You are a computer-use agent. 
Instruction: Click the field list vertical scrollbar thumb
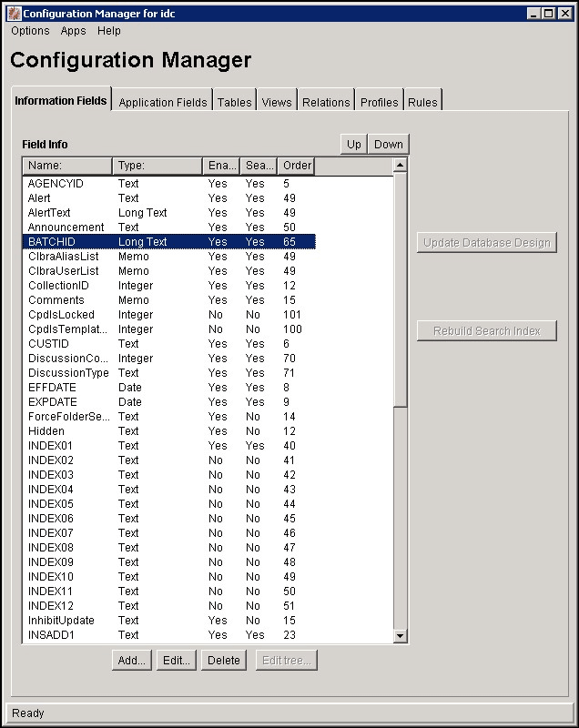pos(401,289)
